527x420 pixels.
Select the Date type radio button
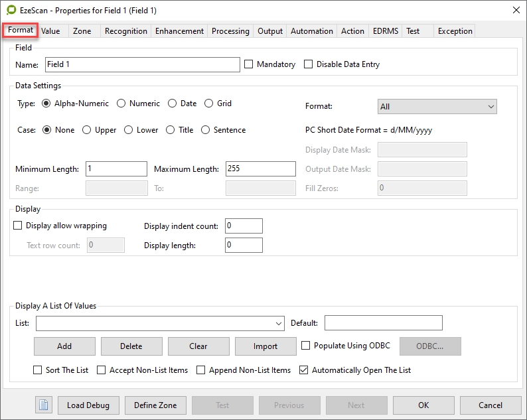[173, 104]
